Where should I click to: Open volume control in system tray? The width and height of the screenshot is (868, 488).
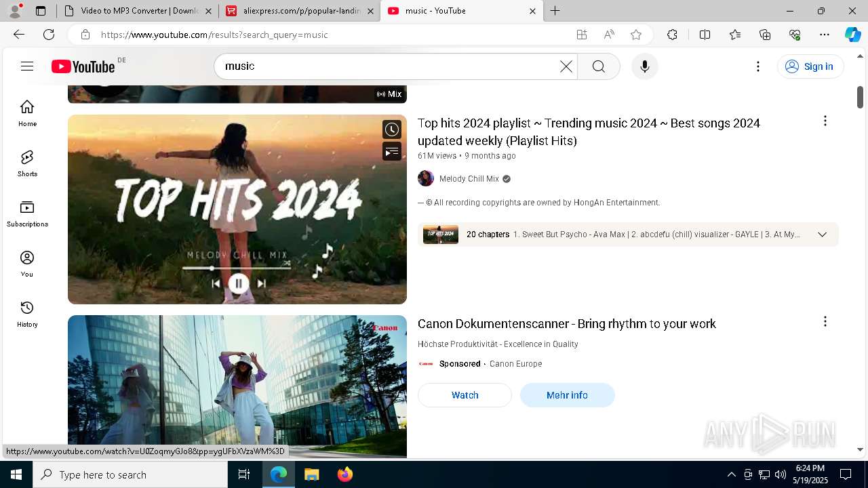pos(781,474)
